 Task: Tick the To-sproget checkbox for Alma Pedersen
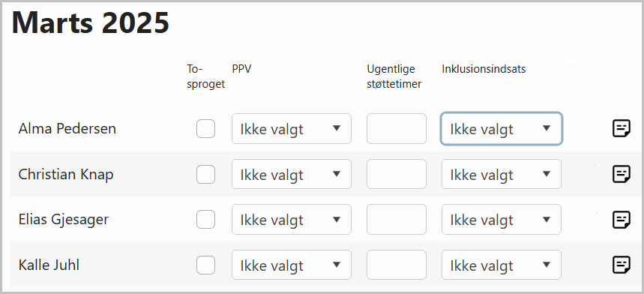pos(205,128)
